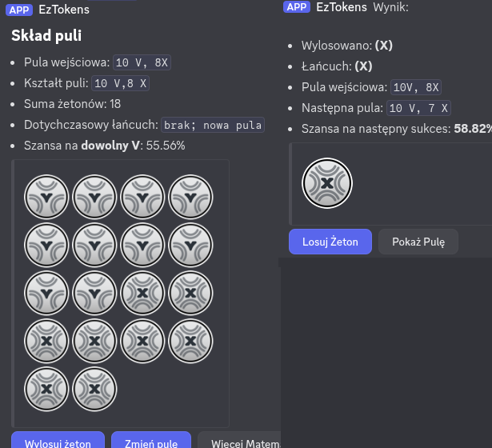The image size is (492, 448).
Task: Click the APP badge next to Wynik
Action: tap(297, 7)
